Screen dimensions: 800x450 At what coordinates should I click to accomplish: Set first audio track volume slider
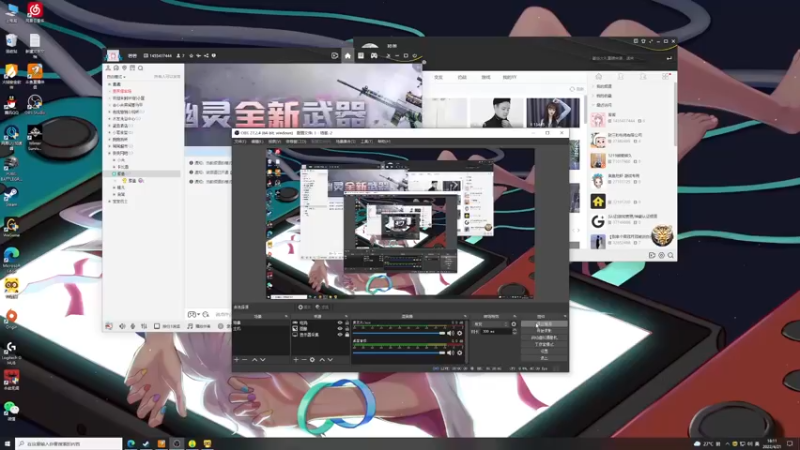tap(399, 333)
